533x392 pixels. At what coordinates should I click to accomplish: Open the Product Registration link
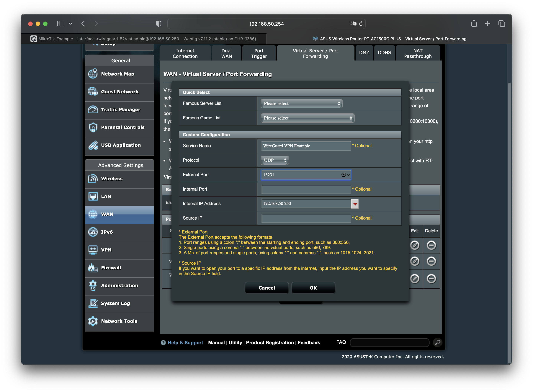point(270,343)
